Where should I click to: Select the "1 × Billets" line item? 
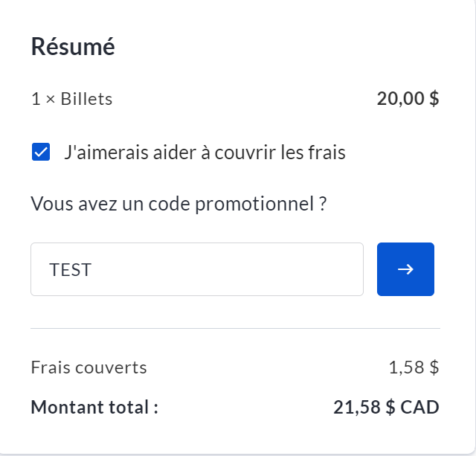point(71,99)
